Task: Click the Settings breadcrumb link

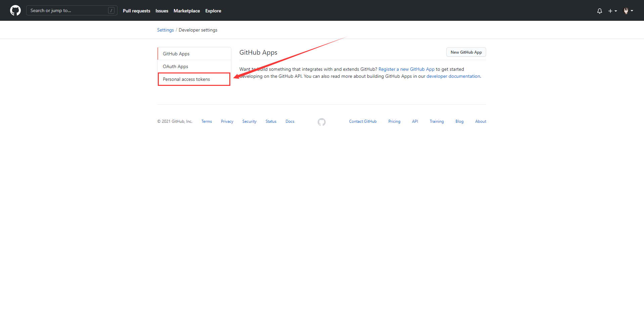Action: pos(166,30)
